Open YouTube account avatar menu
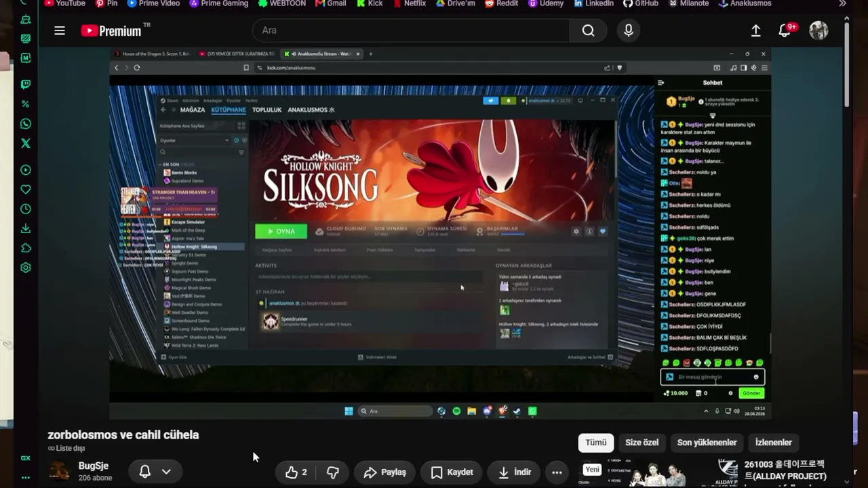The image size is (868, 488). (818, 30)
